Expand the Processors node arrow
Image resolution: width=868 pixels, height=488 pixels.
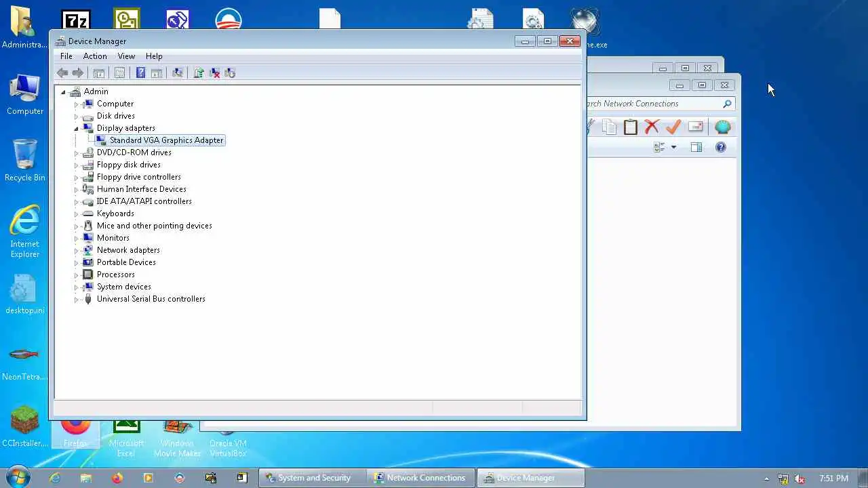coord(76,274)
